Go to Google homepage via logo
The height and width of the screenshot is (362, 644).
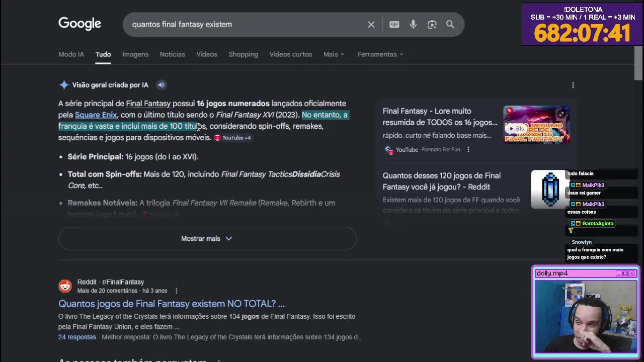point(79,24)
